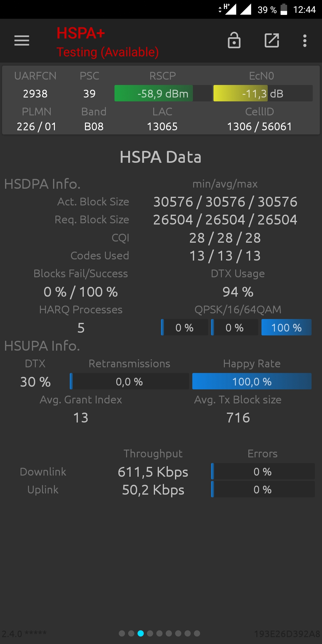Tap the Happy Rate 100,0 % bar
Image resolution: width=322 pixels, height=644 pixels.
point(252,381)
